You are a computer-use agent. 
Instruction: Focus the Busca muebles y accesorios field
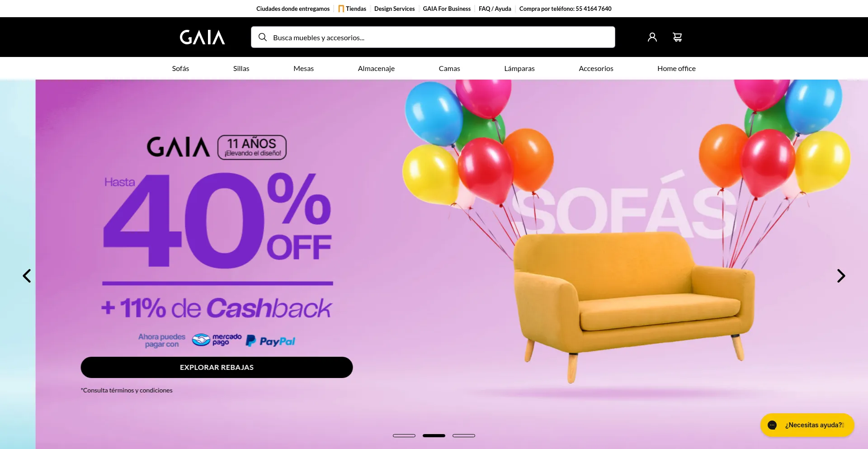(x=433, y=37)
